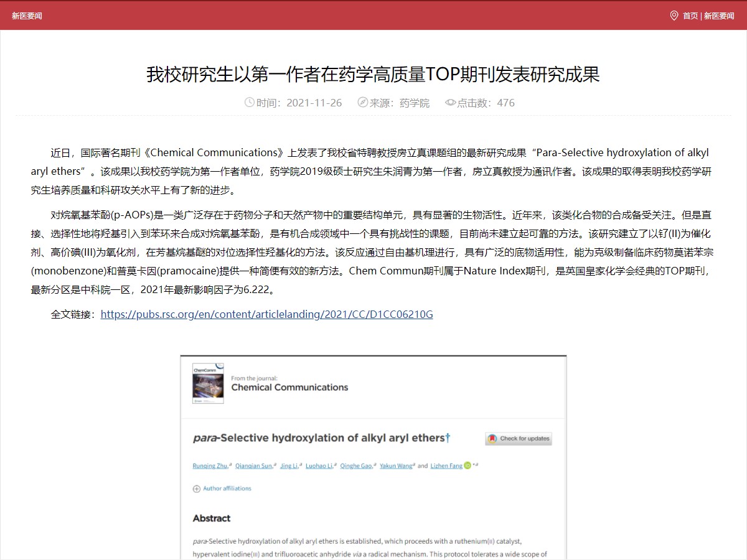
Task: Click the article headline about TOP期刊
Action: 373,74
